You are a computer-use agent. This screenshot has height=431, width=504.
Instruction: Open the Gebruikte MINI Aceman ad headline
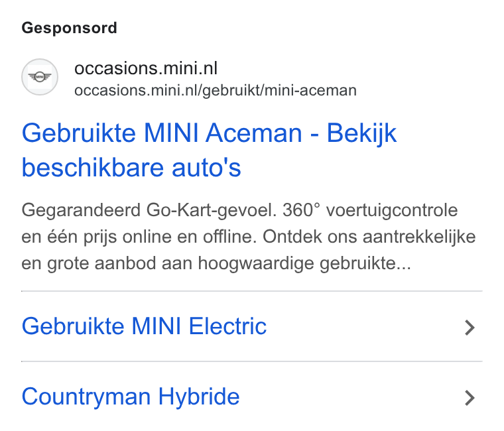(x=209, y=150)
